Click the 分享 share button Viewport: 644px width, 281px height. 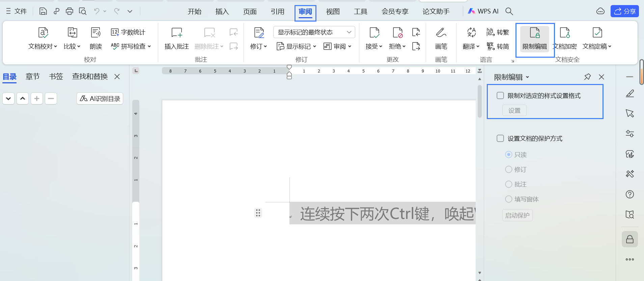coord(625,11)
